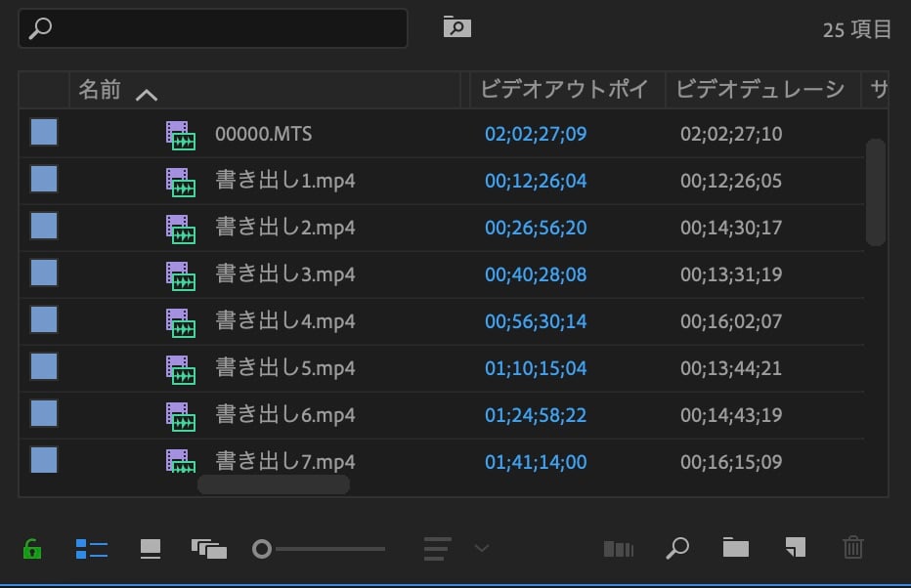Screen dimensions: 911x588
Task: Switch to icon view
Action: tap(151, 549)
